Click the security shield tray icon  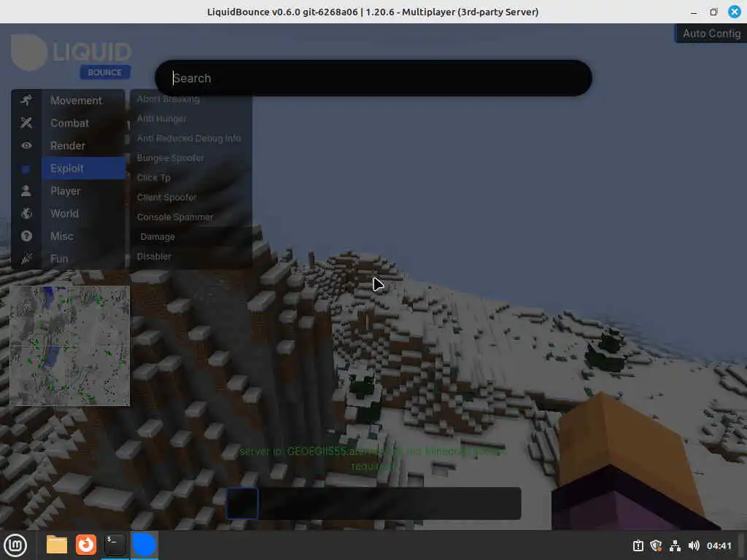(657, 545)
